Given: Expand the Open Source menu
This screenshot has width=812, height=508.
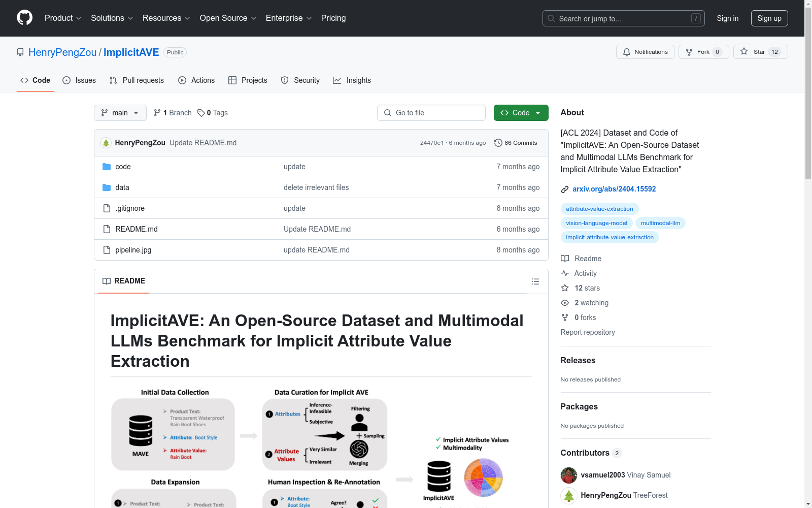Looking at the screenshot, I should tap(228, 18).
